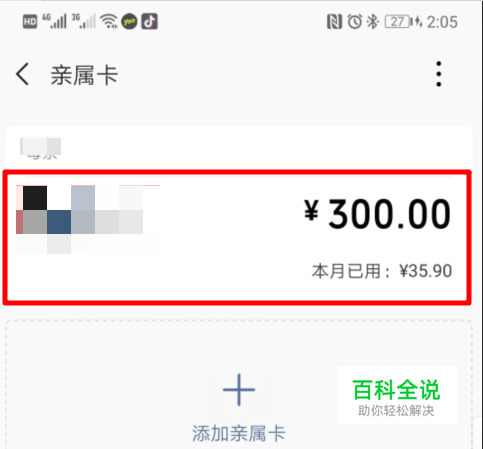
Task: Tap the blurred card holder avatar
Action: point(80,219)
